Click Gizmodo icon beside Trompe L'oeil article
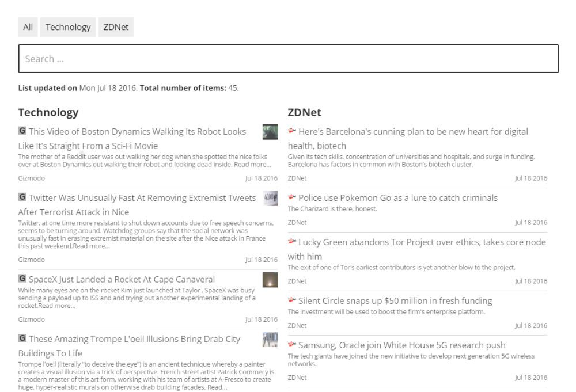Screen dimensions: 576x392 tap(22, 338)
